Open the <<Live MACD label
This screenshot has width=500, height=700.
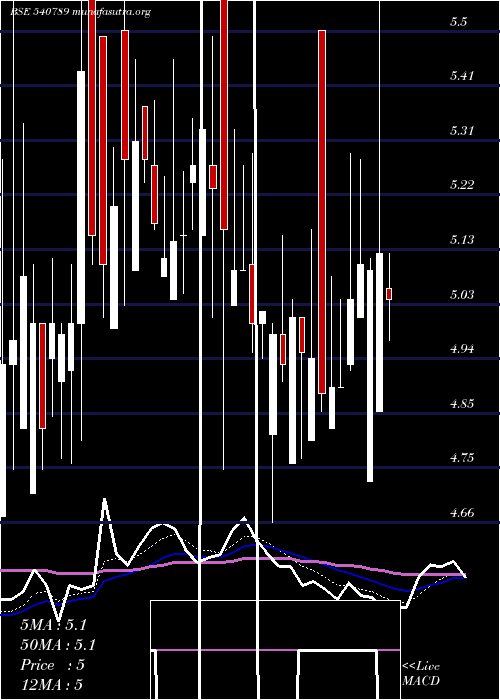(421, 673)
